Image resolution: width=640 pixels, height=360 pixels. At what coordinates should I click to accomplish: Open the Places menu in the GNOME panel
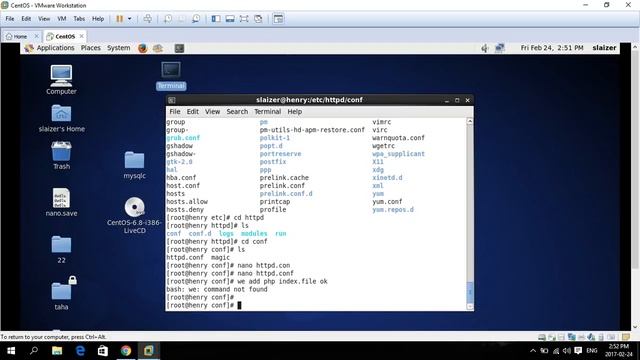(x=91, y=48)
